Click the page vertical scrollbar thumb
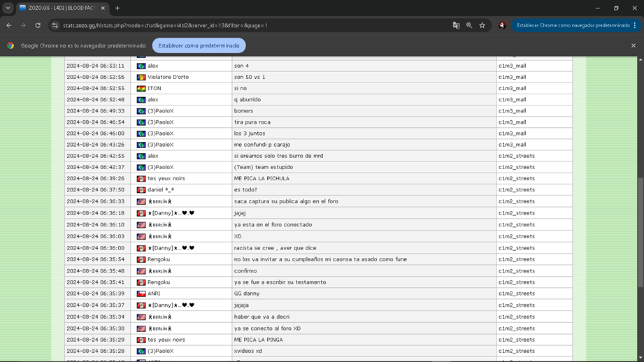The width and height of the screenshot is (644, 362). coord(641,231)
